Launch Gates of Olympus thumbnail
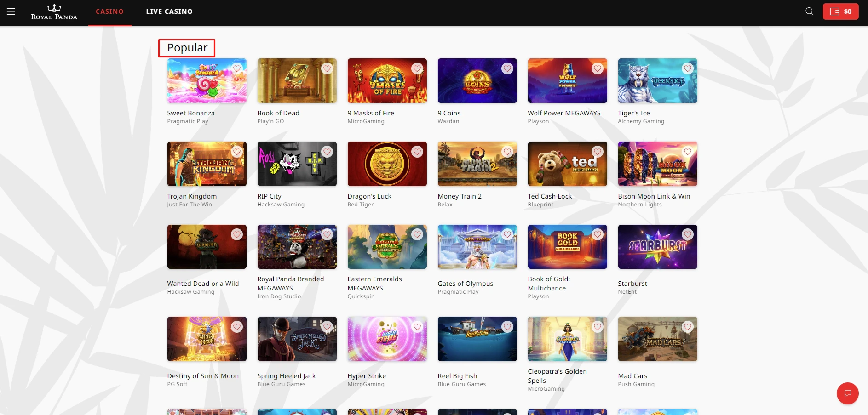The width and height of the screenshot is (868, 415). pyautogui.click(x=477, y=247)
